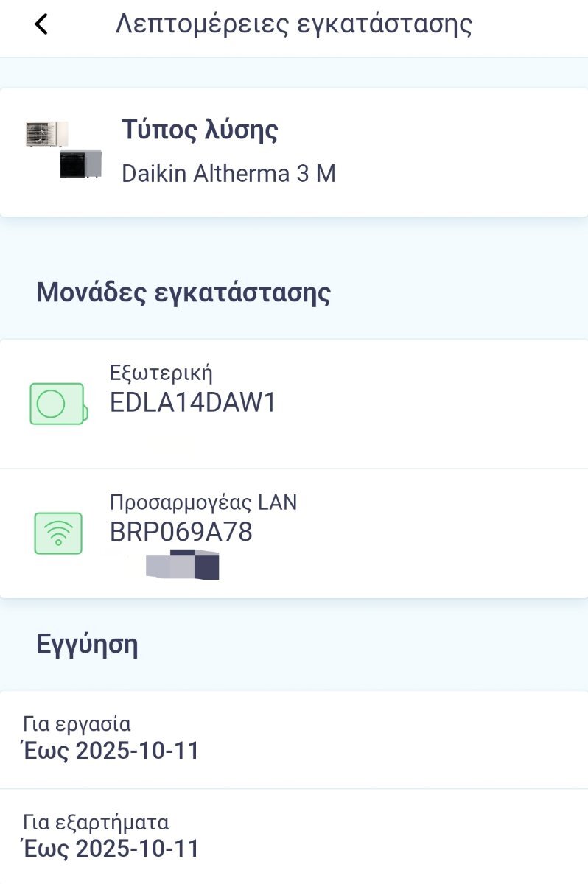The height and width of the screenshot is (884, 588).
Task: Tap the labor warranty date Έως 2025-10-11
Action: coord(111,751)
